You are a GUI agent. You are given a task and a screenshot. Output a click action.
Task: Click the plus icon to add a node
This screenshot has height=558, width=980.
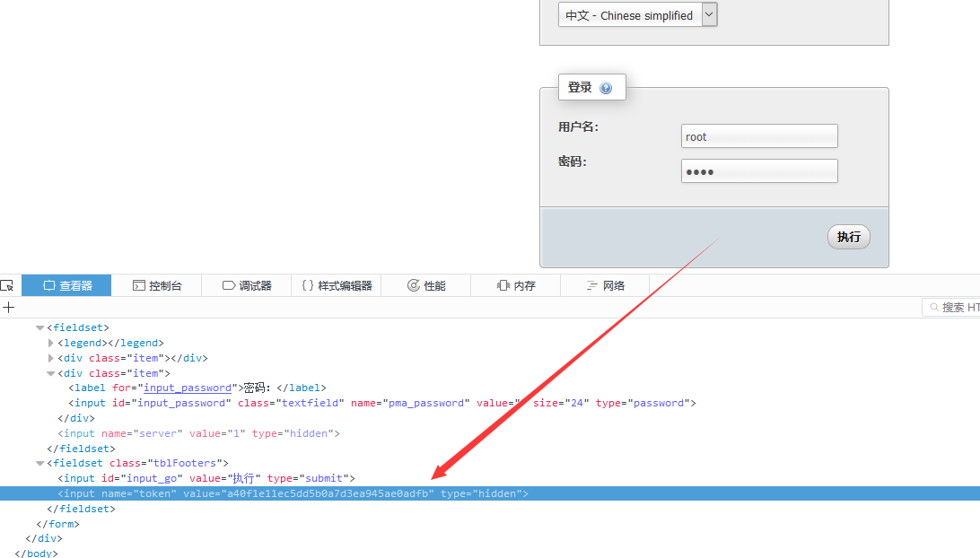click(x=9, y=308)
